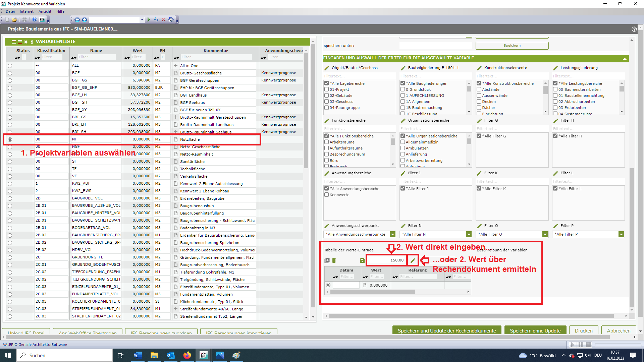Collapse the Eingaben und Auswahl der Filter section

coord(625,58)
